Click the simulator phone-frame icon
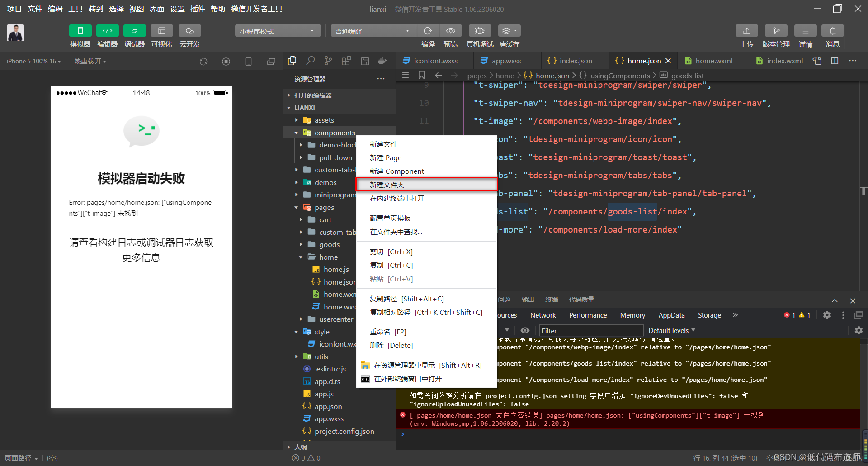The width and height of the screenshot is (868, 466). pyautogui.click(x=249, y=62)
